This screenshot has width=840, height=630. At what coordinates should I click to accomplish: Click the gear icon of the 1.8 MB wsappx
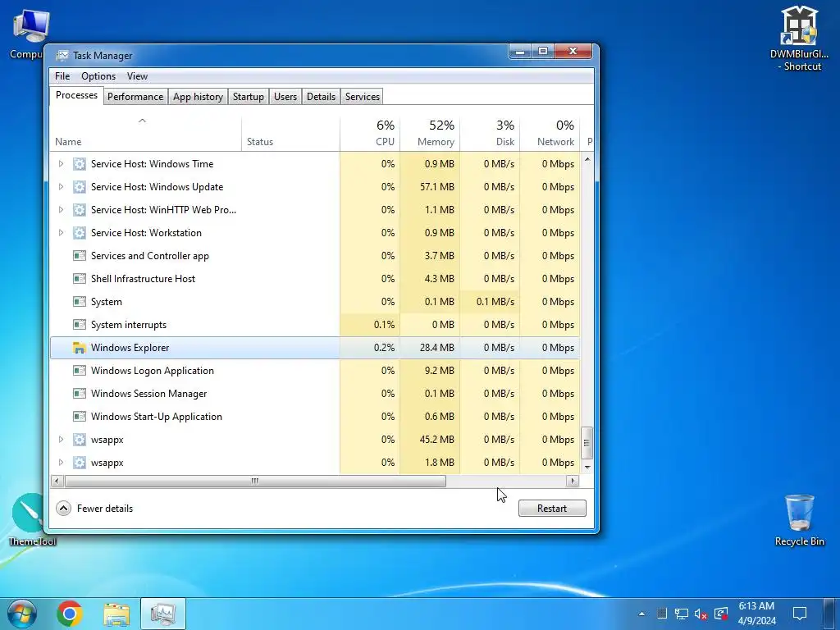pyautogui.click(x=80, y=463)
